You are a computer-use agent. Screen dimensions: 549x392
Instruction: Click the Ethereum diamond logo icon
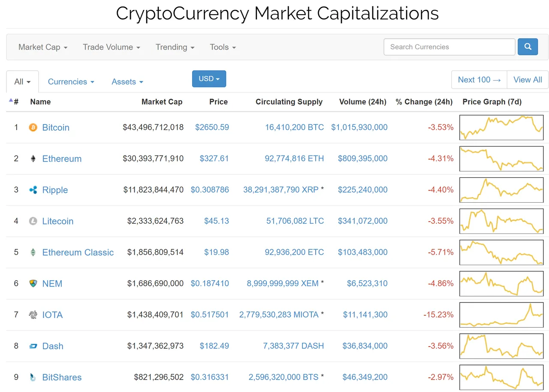tap(33, 159)
